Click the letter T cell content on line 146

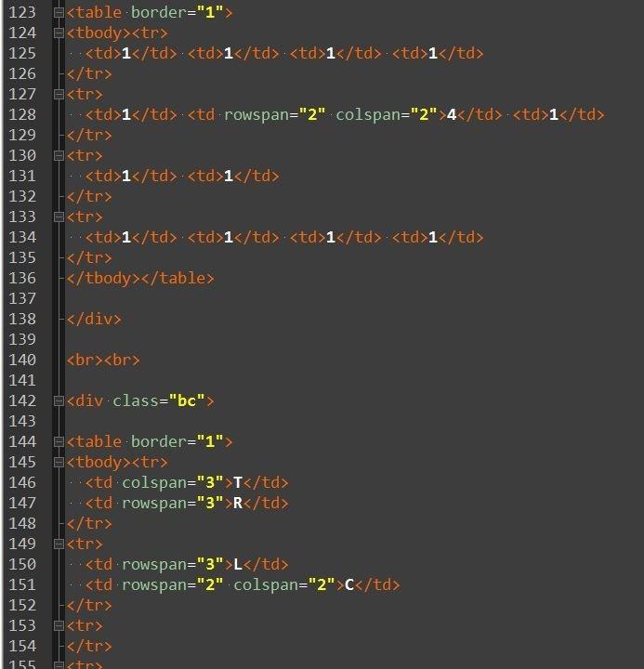click(238, 482)
